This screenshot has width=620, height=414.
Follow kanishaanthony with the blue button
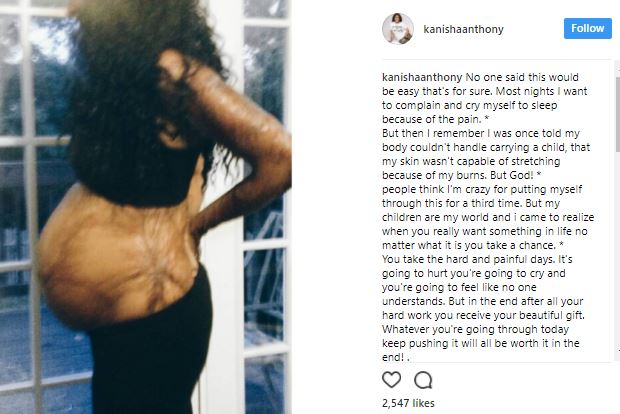point(588,28)
